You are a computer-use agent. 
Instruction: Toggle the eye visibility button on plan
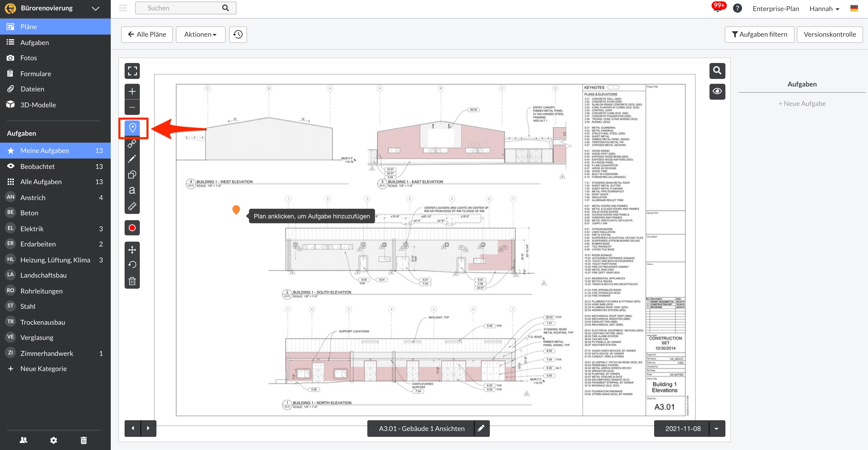(x=717, y=91)
